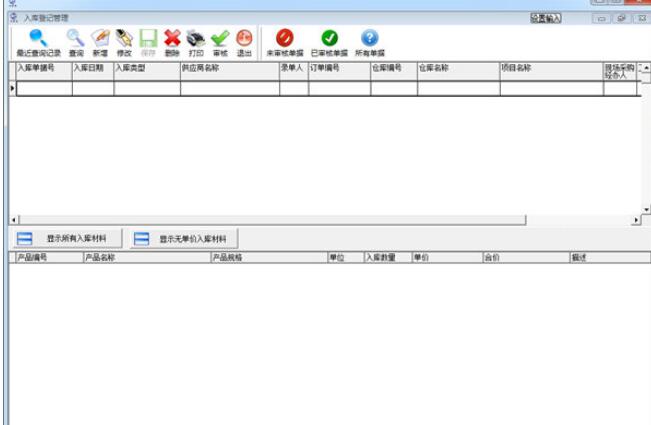Select the 供应商名称 column header
Screen dimensions: 651x425
[x=230, y=71]
